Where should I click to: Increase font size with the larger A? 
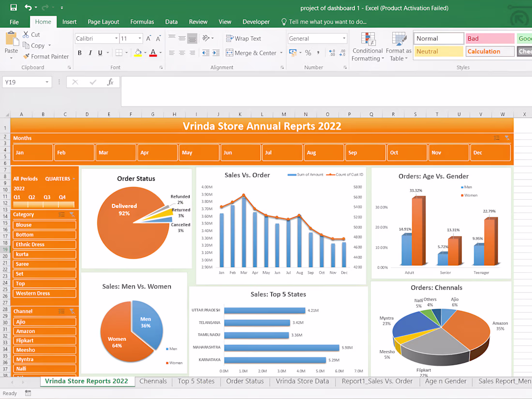pos(148,39)
